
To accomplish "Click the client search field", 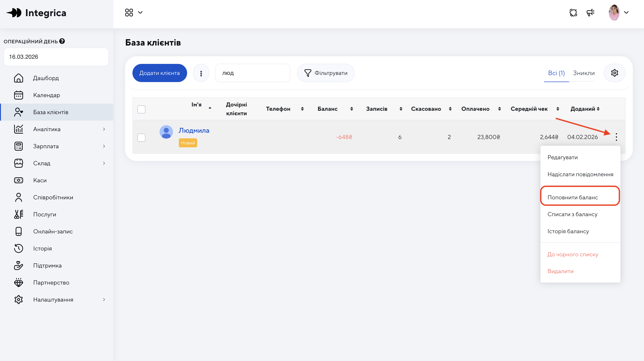I will point(253,73).
